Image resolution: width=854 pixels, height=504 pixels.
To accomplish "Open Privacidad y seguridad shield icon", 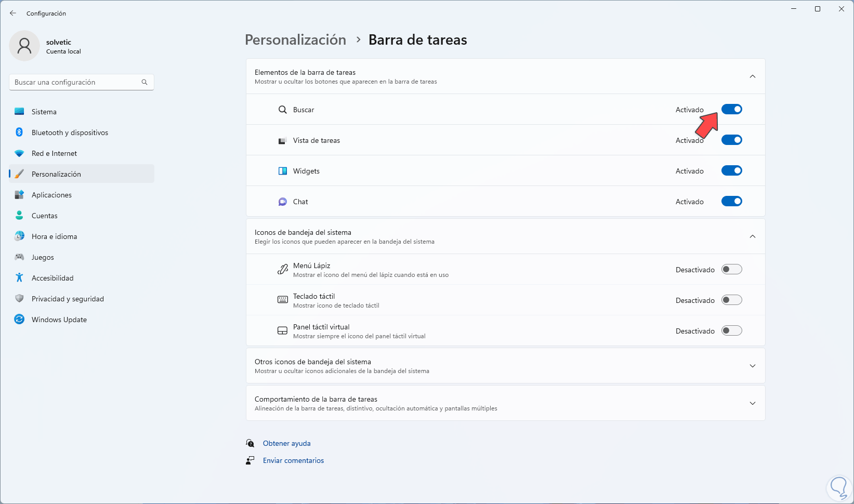I will click(19, 299).
